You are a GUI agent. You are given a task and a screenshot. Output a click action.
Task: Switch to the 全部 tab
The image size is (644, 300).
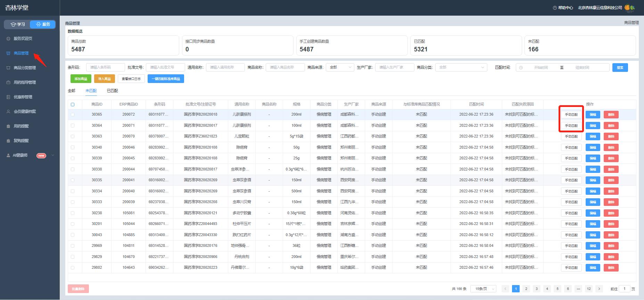[72, 91]
